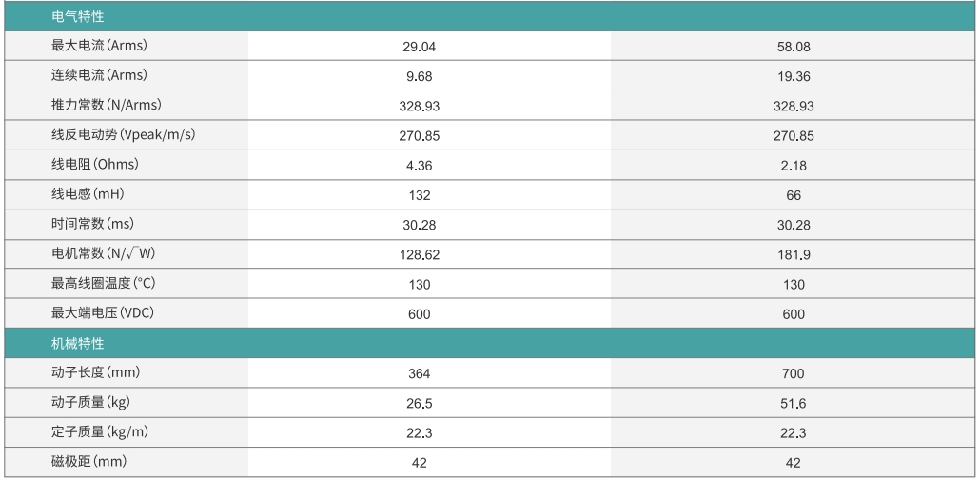This screenshot has height=480, width=980.
Task: Select the 最大电流 (Arms) row label
Action: (99, 46)
